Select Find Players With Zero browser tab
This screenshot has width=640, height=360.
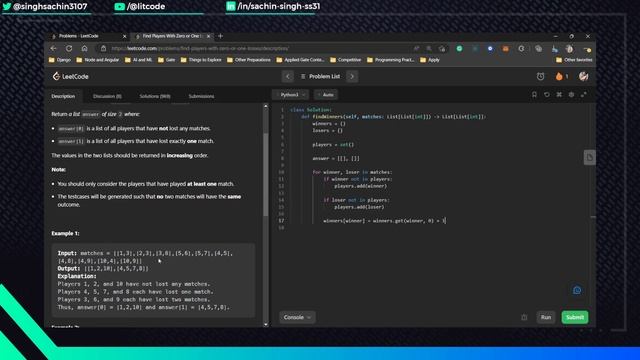171,36
